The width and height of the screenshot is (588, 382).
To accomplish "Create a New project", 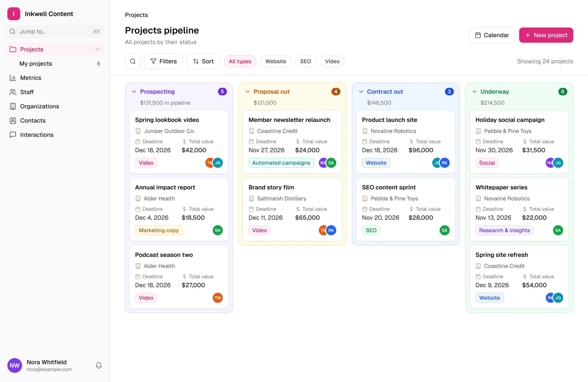I will click(x=546, y=35).
